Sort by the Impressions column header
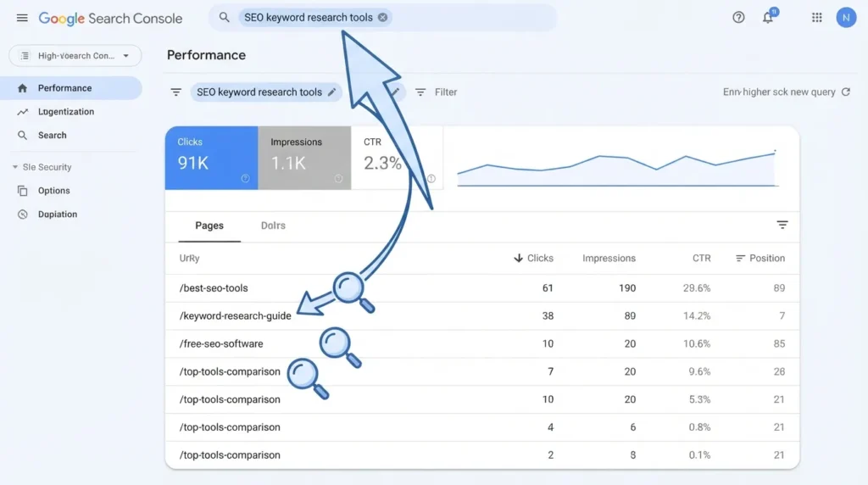868x485 pixels. [609, 259]
